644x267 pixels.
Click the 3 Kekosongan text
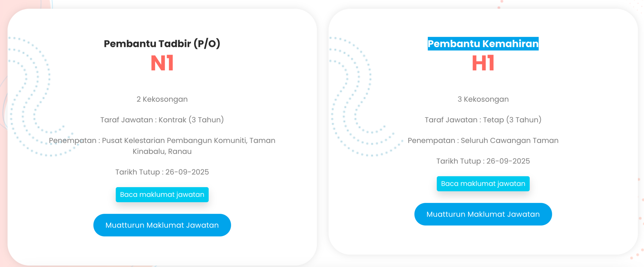tap(483, 99)
